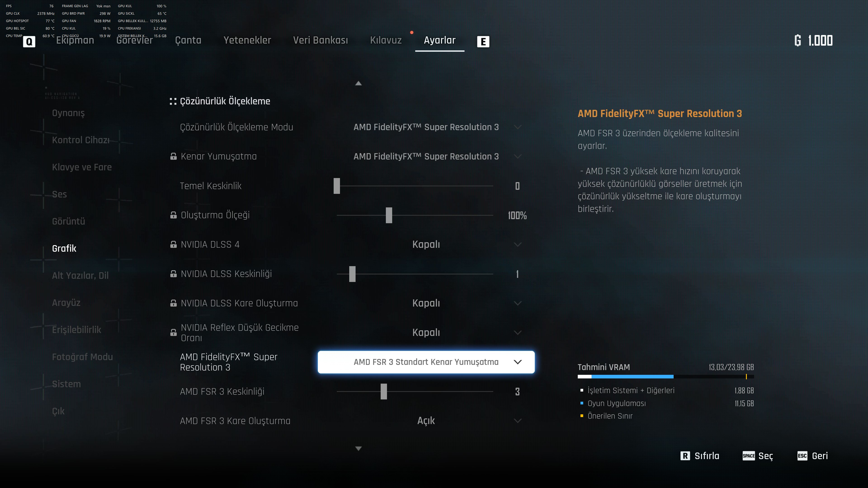Select the Ayarlar tab
Image resolution: width=868 pixels, height=488 pixels.
pos(439,40)
